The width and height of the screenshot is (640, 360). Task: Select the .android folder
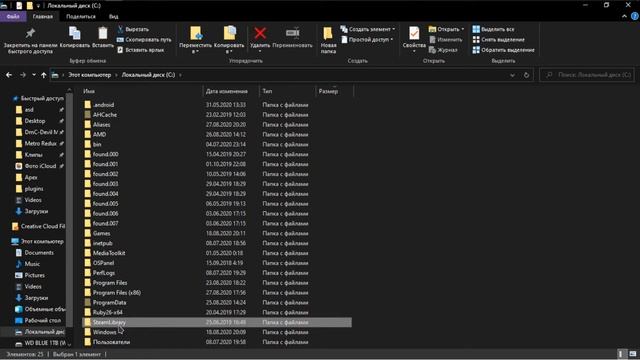click(x=103, y=105)
